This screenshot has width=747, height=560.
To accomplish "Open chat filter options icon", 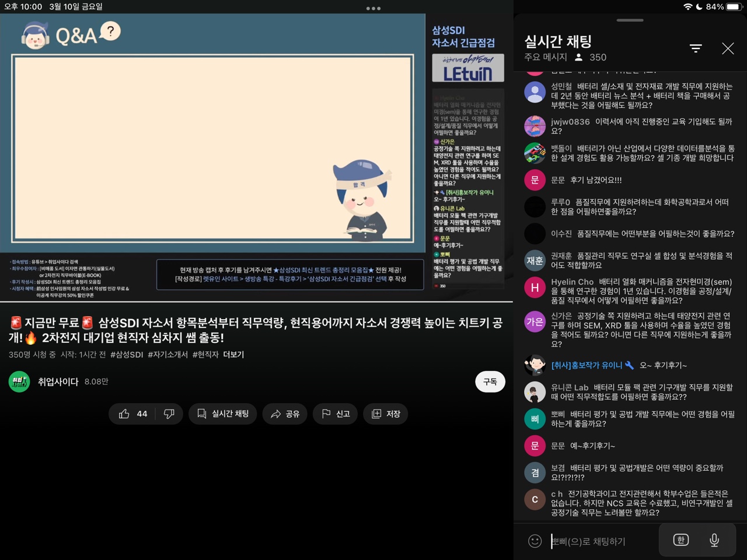I will (696, 48).
